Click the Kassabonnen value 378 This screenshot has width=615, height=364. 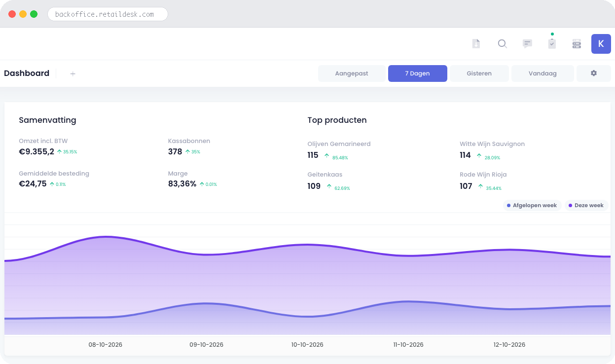pyautogui.click(x=175, y=151)
